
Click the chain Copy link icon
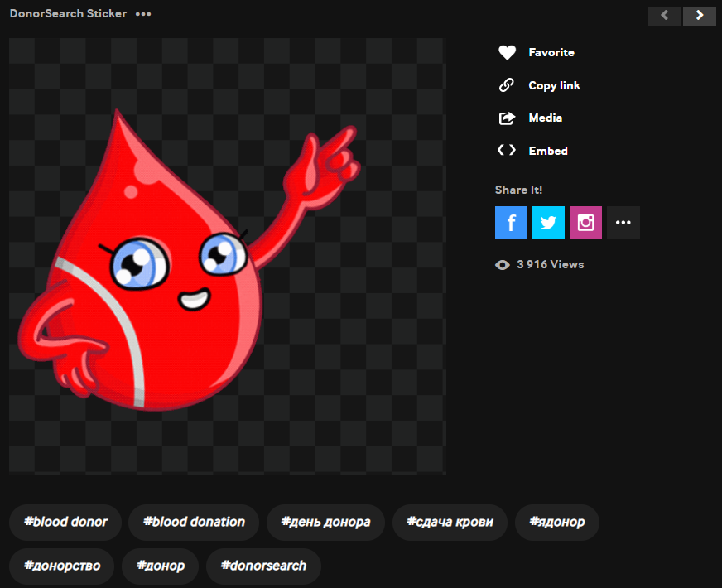507,85
